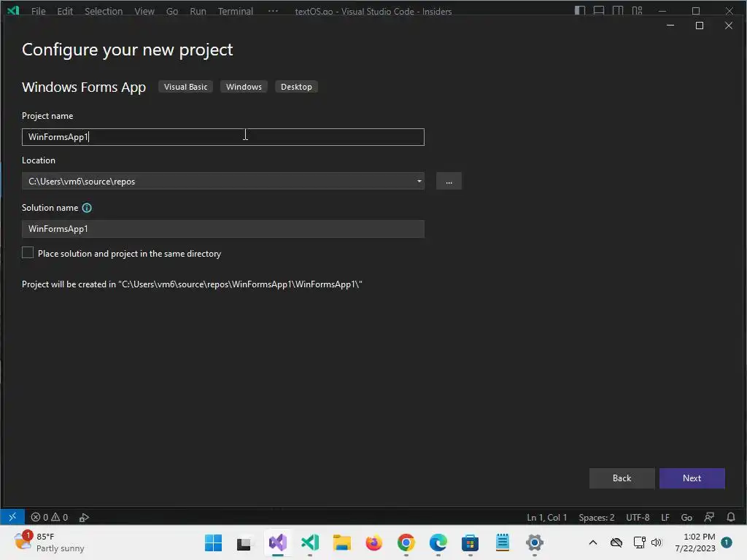
Task: Open Selection menu in VS Code window
Action: 104,11
